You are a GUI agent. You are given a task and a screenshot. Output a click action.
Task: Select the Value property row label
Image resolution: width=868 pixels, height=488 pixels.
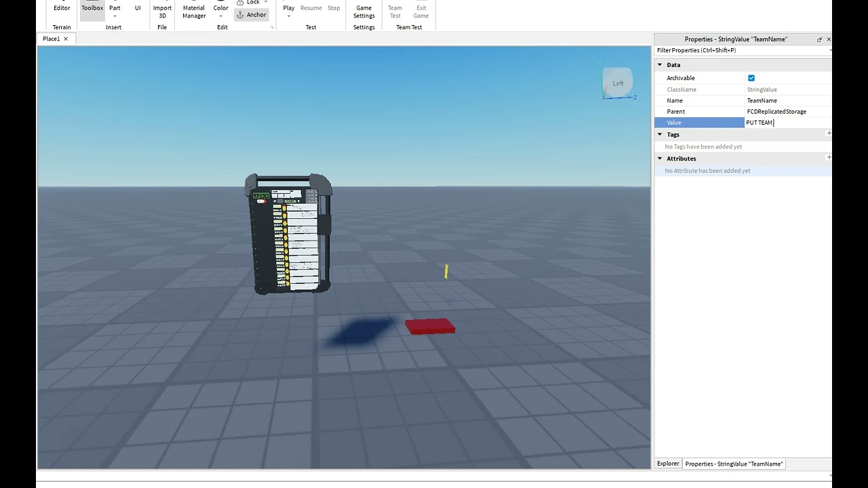699,123
